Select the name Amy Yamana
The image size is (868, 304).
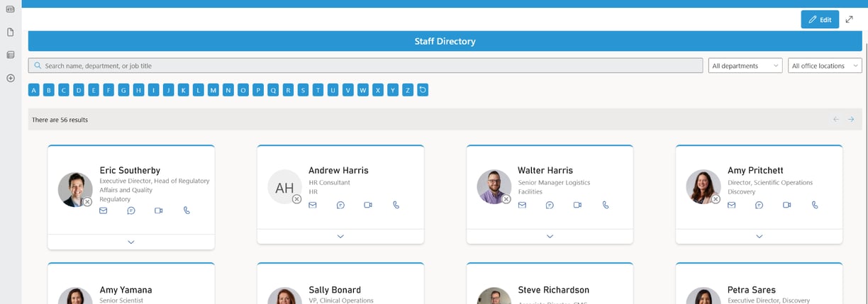click(126, 290)
